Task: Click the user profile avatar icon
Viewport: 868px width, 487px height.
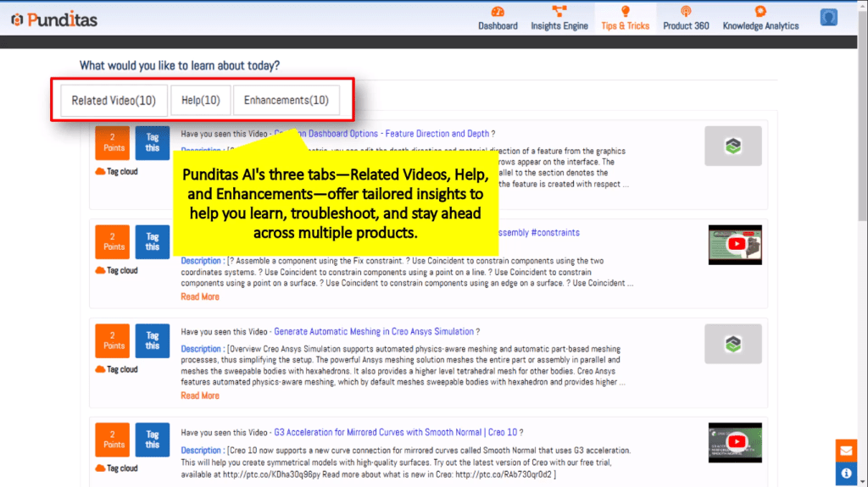Action: [x=829, y=17]
